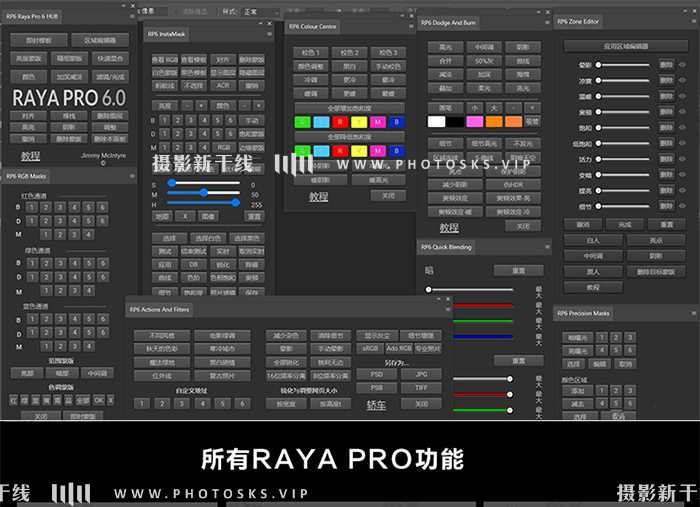
Task: Open the RP6 Colour Centre panel flyout menu
Action: 411,26
